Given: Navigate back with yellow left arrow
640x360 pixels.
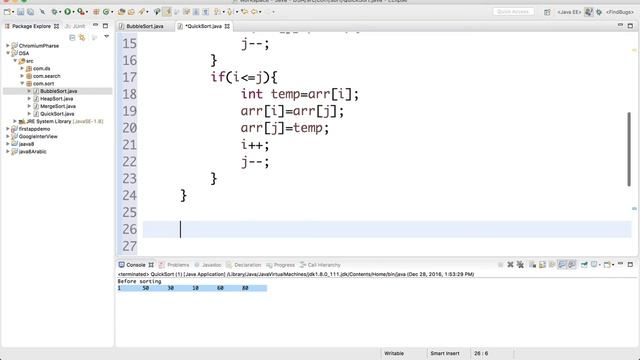Looking at the screenshot, I should tap(255, 12).
